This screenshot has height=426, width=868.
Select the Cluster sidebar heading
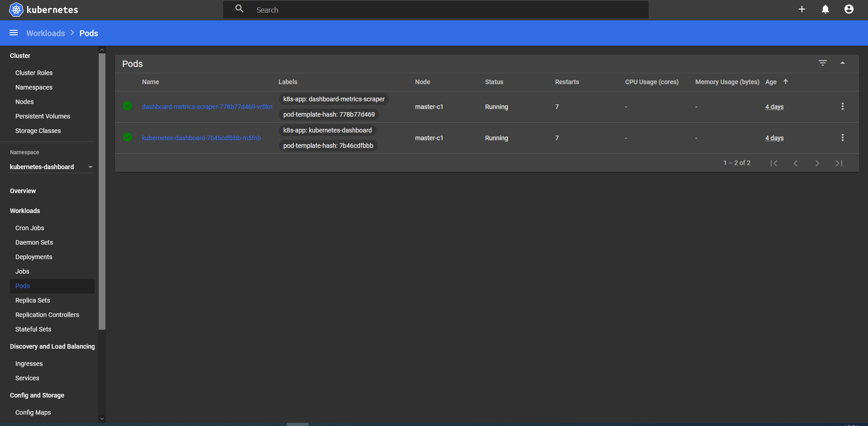coord(20,56)
